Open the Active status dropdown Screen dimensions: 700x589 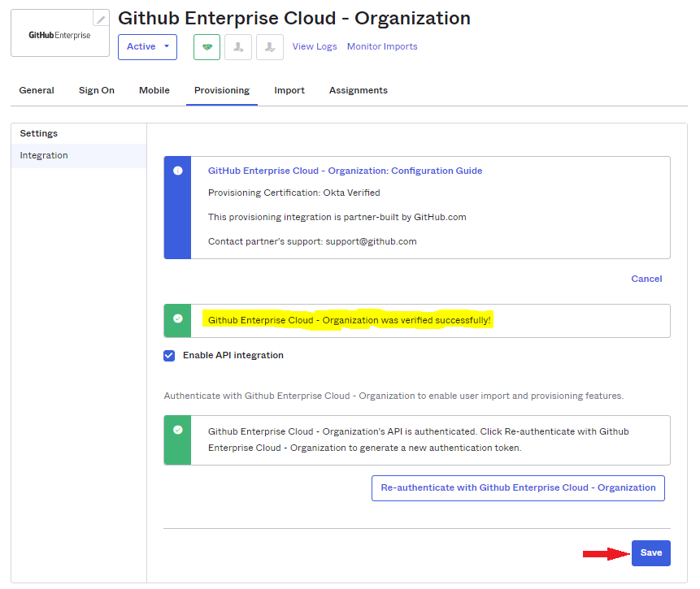pyautogui.click(x=147, y=47)
